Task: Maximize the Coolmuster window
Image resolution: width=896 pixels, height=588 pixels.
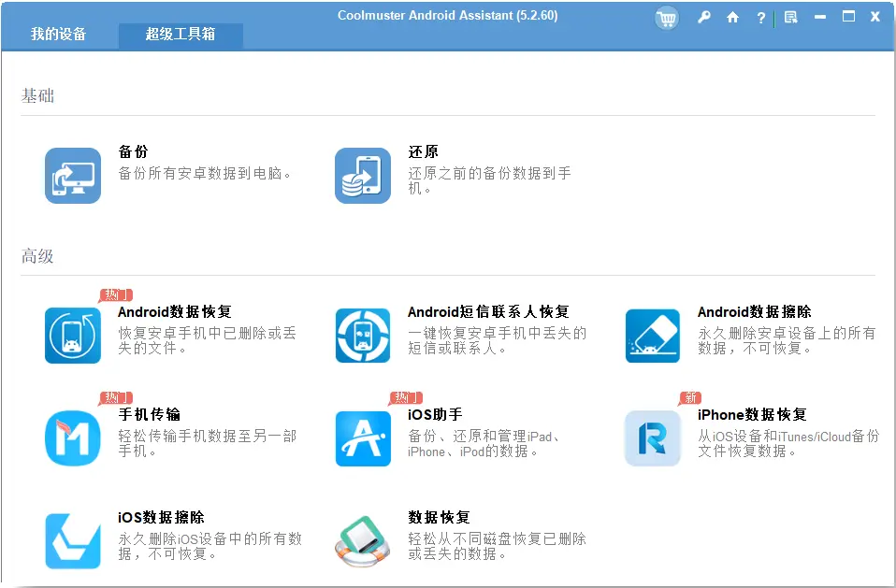Action: click(848, 17)
